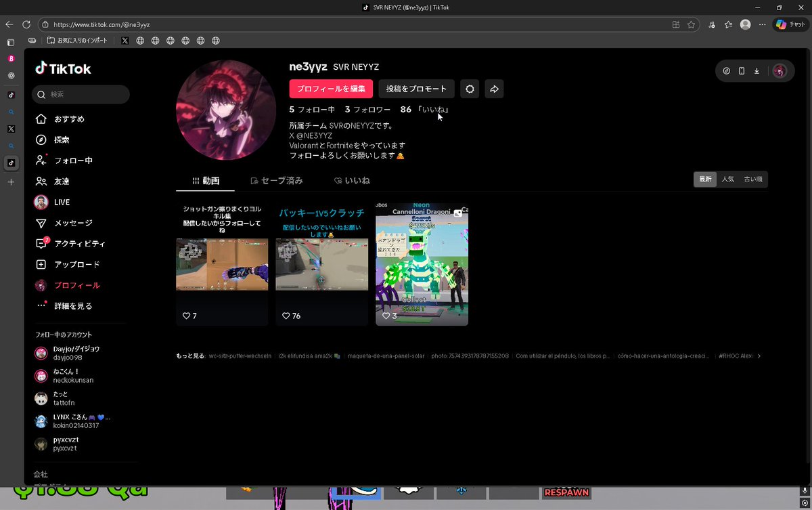Click the large profile avatar picture
Image resolution: width=812 pixels, height=510 pixels.
click(226, 110)
